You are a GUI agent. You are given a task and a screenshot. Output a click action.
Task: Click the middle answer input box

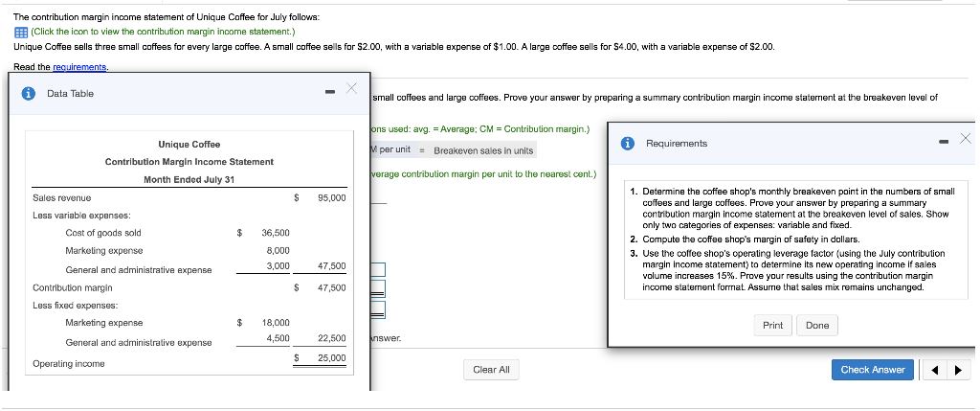click(x=377, y=289)
